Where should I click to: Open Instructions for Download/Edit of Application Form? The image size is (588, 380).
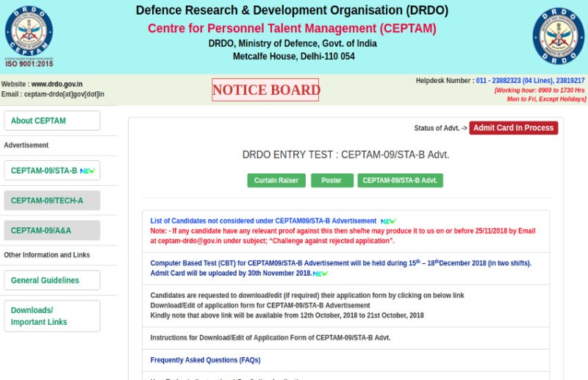270,338
